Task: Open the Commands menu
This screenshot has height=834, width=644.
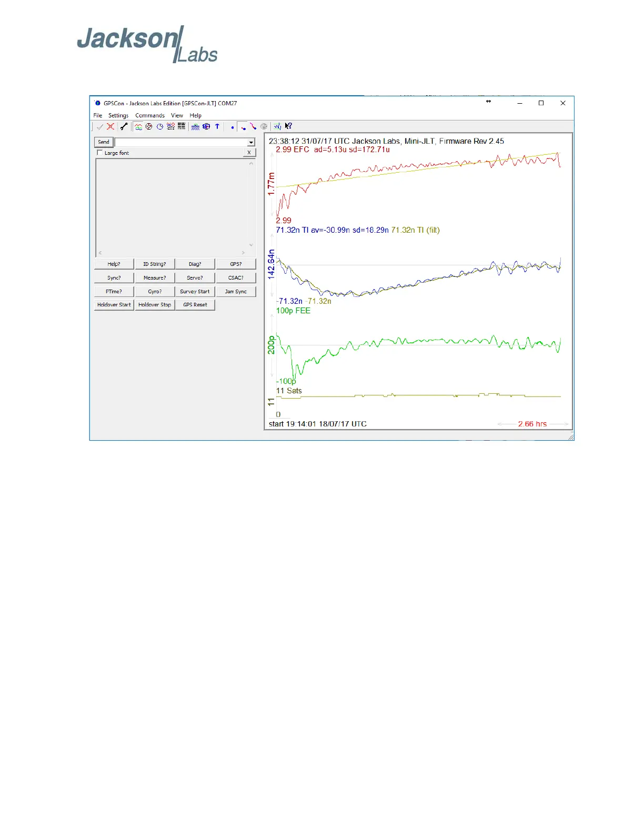Action: click(150, 115)
